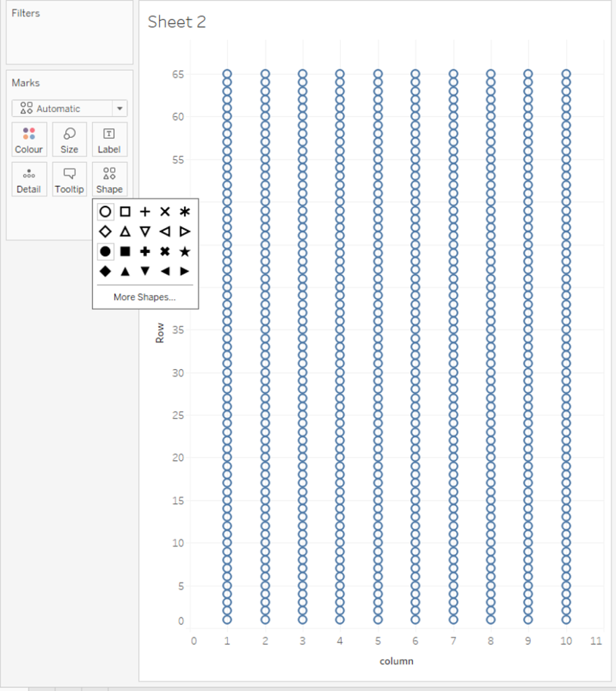Screen dimensions: 616x691
Task: Select the open circle shape
Action: pyautogui.click(x=105, y=212)
